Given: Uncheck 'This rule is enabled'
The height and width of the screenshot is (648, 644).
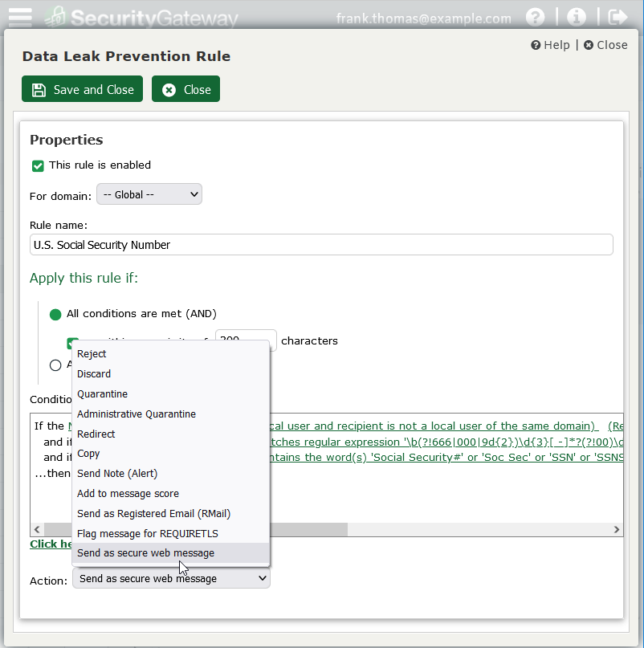Looking at the screenshot, I should (37, 165).
